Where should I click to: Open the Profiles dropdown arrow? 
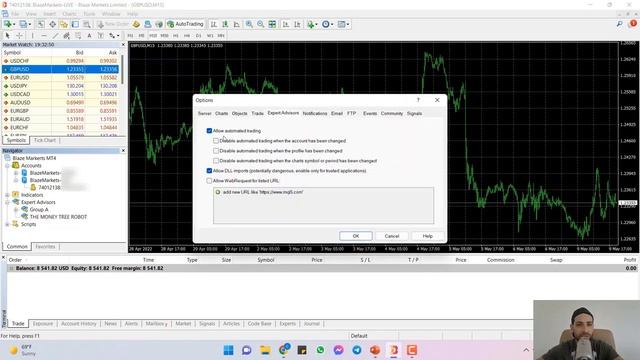(x=29, y=24)
